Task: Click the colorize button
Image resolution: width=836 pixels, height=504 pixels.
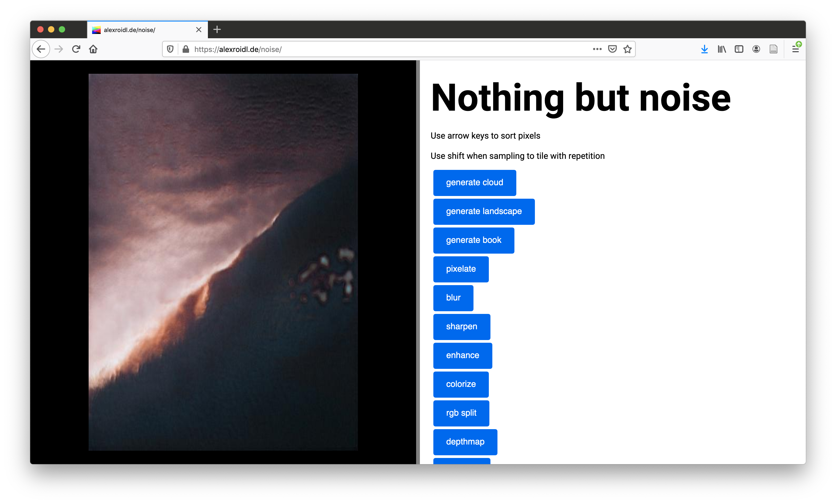Action: tap(461, 385)
